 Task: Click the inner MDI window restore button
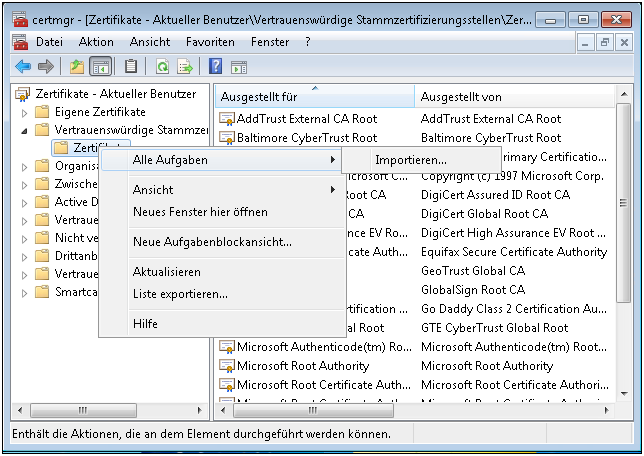(x=605, y=42)
